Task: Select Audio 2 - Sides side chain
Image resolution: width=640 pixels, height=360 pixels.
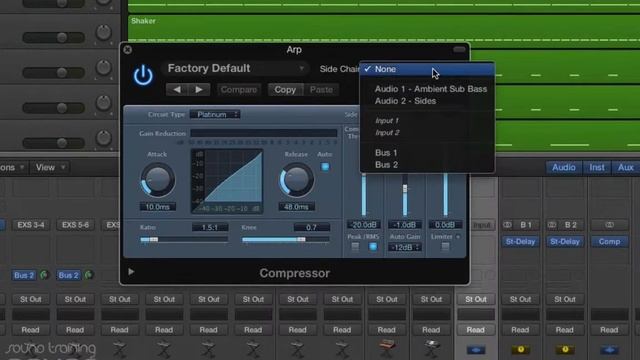Action: pos(405,101)
